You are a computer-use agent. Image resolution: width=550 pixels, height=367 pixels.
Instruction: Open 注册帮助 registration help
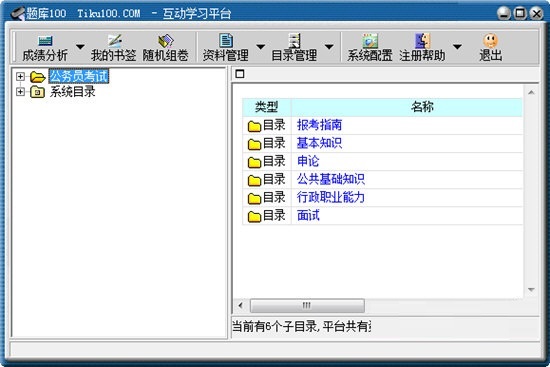pos(422,48)
